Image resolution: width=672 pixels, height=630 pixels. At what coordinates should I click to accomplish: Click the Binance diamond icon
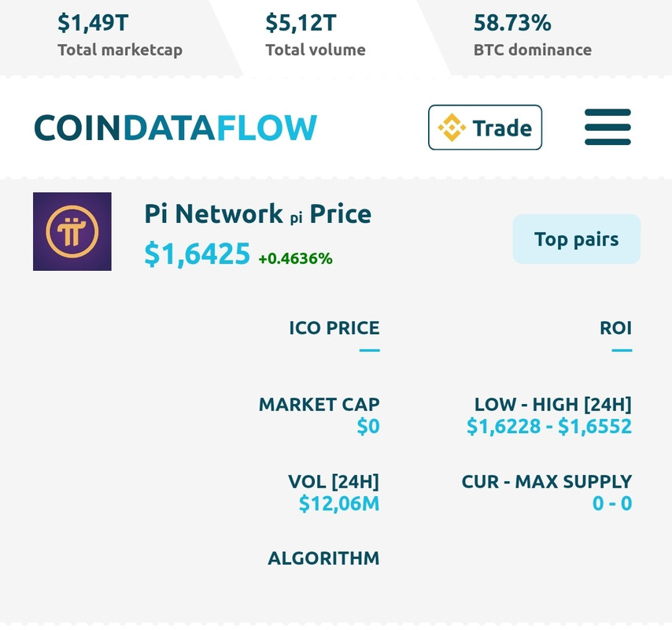[452, 128]
